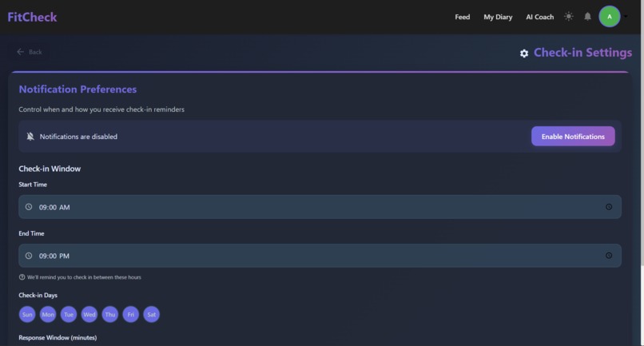Open My Diary from the navbar
The image size is (644, 346).
(498, 17)
